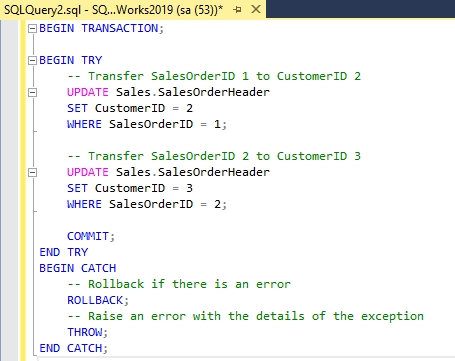Viewport: 455px width, 361px height.
Task: Click 'WHERE SalesOrderID = 1;' line
Action: 147,124
